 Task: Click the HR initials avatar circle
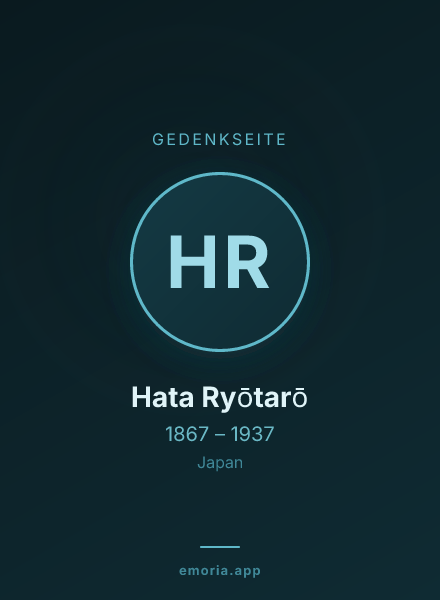[x=220, y=262]
